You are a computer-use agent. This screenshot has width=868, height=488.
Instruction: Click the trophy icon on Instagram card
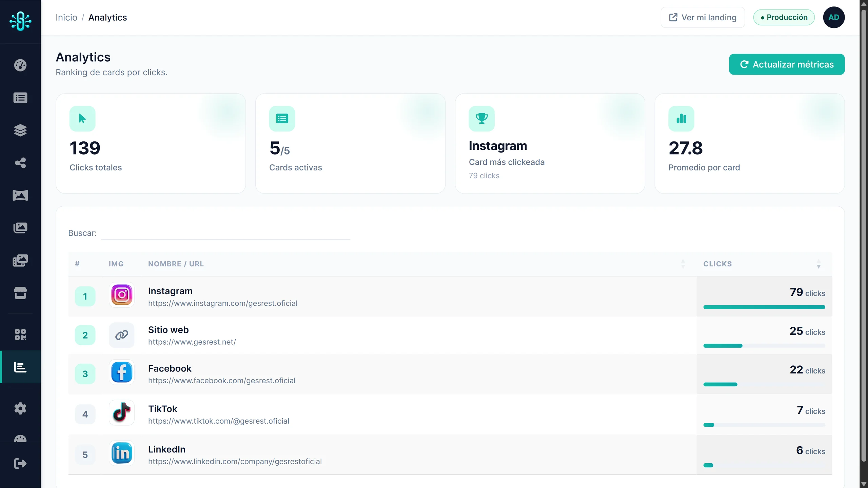pos(481,119)
